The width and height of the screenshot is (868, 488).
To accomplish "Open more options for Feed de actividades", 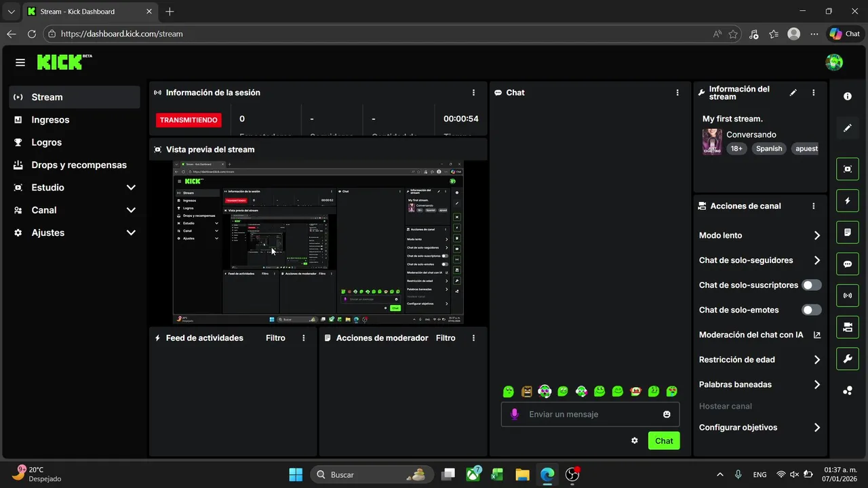I will click(x=304, y=338).
